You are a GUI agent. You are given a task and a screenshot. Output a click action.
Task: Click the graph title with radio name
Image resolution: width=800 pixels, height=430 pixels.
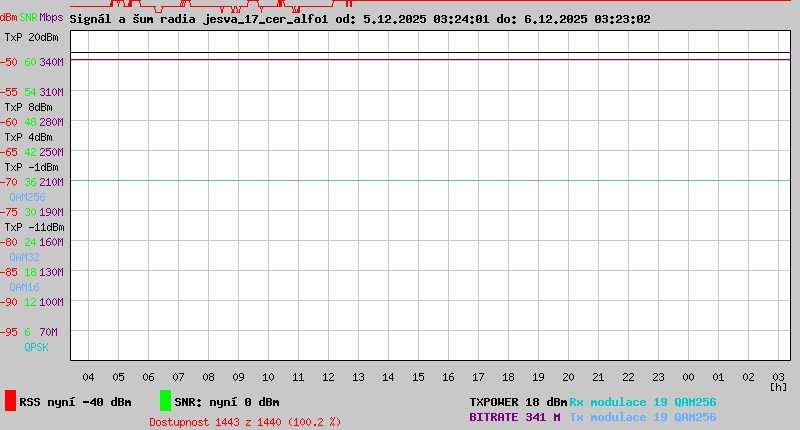point(360,18)
